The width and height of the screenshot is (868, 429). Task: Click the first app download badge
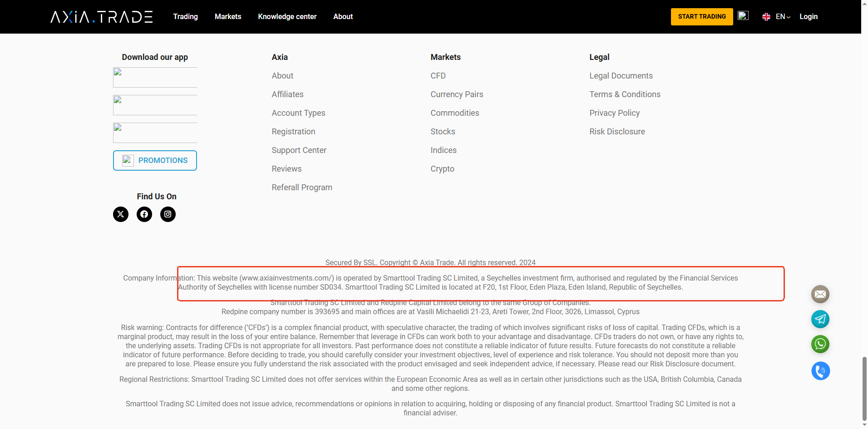(x=155, y=77)
